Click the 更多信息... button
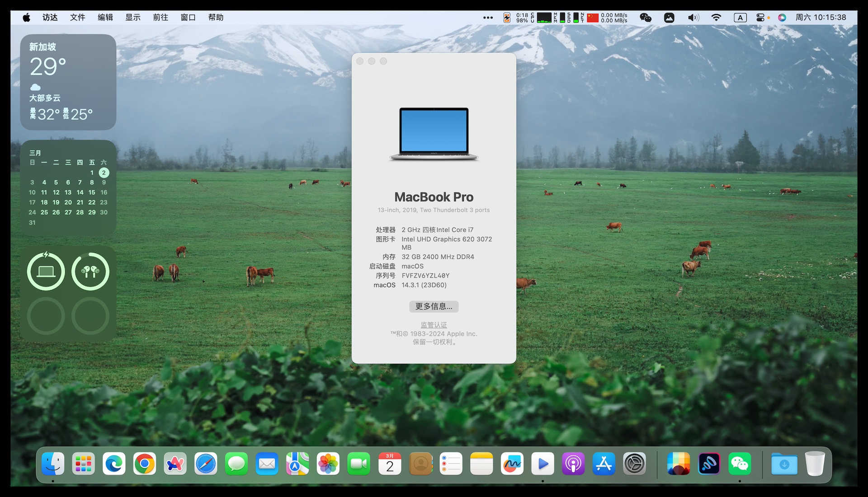Viewport: 868px width, 497px height. click(x=434, y=306)
